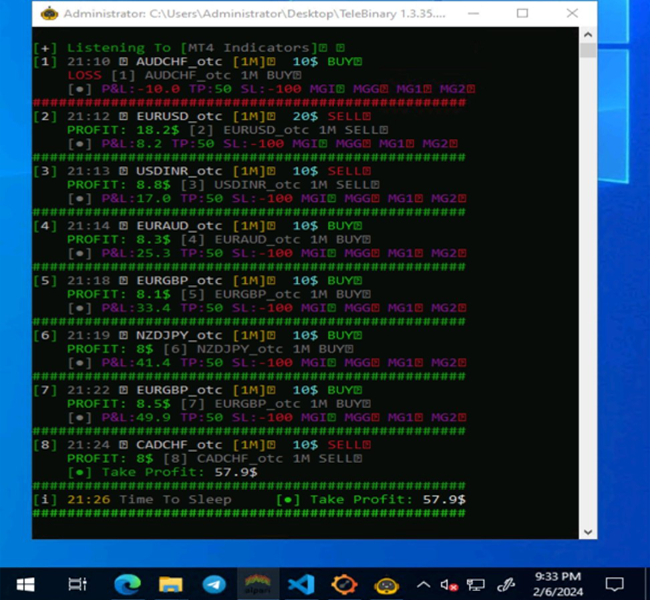The image size is (650, 600).
Task: Click the console scrollbar up arrow
Action: click(x=588, y=34)
